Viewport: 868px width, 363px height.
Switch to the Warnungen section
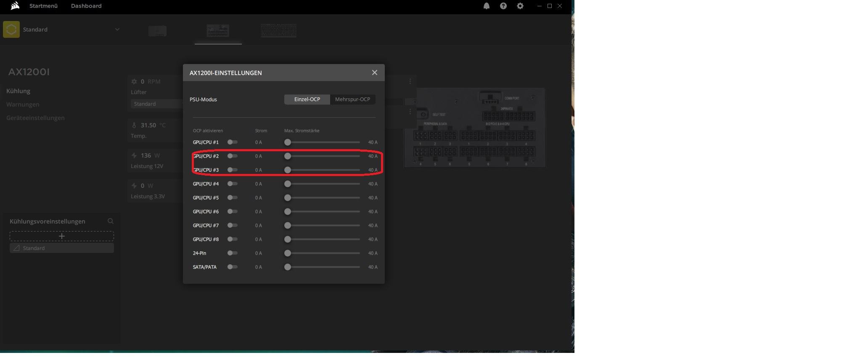23,104
